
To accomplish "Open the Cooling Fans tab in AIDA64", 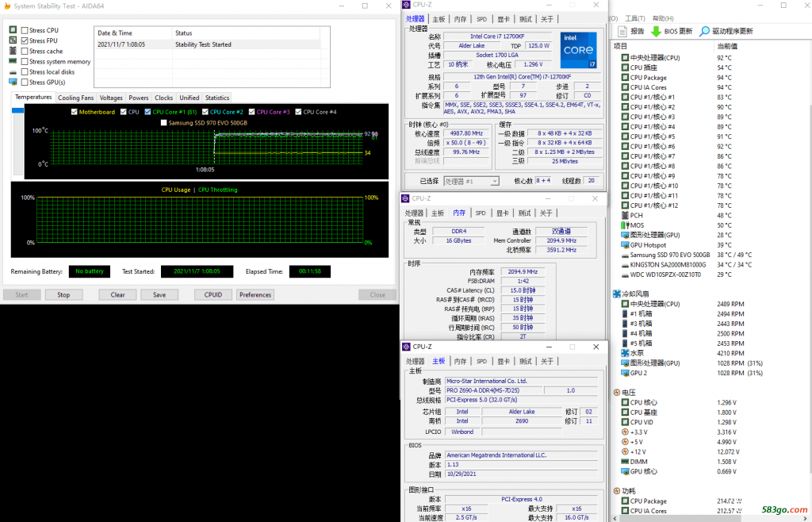I will point(75,98).
